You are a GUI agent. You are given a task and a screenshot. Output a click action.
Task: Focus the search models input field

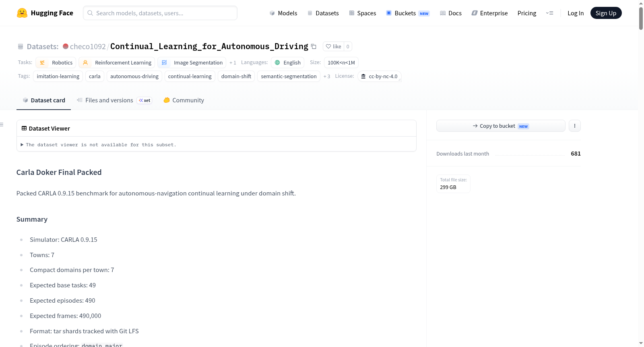pyautogui.click(x=160, y=13)
